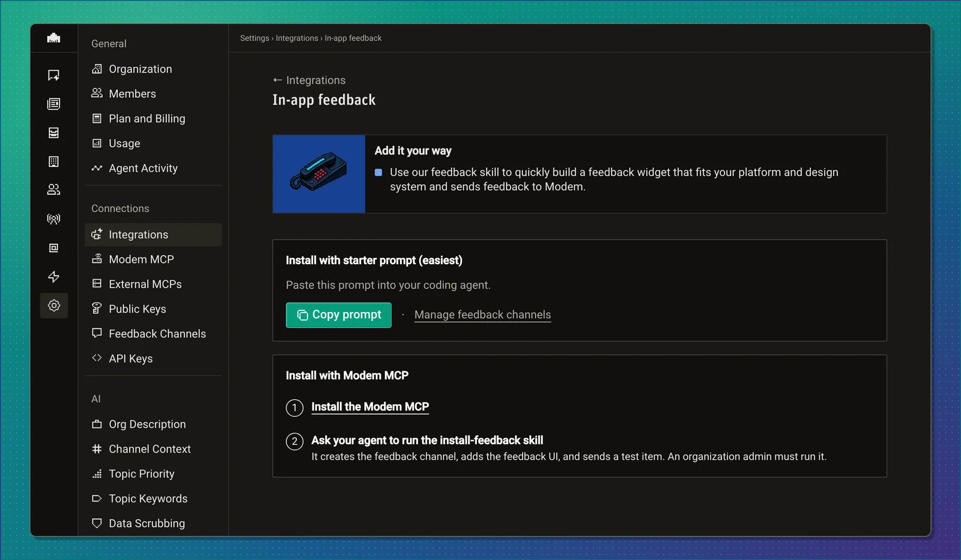Click the API Keys code brackets icon
Image resolution: width=961 pixels, height=560 pixels.
97,358
